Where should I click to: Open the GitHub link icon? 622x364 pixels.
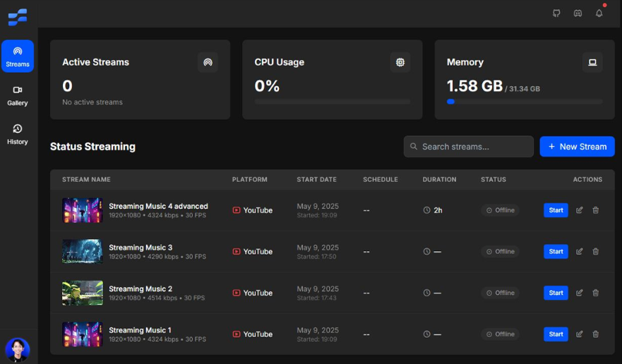[556, 13]
